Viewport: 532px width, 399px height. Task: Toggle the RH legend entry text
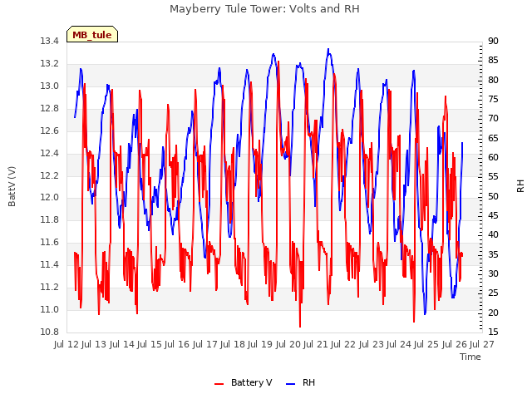tap(308, 382)
